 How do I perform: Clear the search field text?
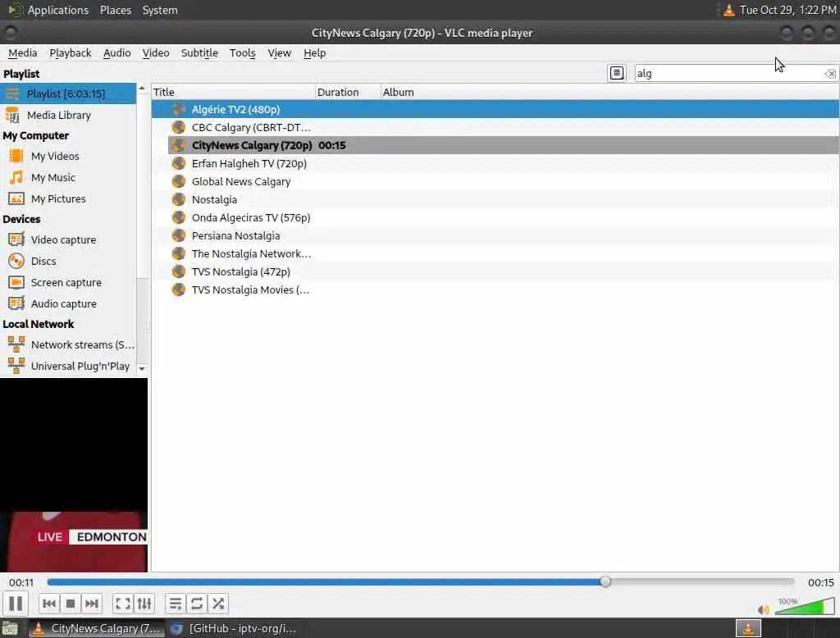pyautogui.click(x=830, y=73)
